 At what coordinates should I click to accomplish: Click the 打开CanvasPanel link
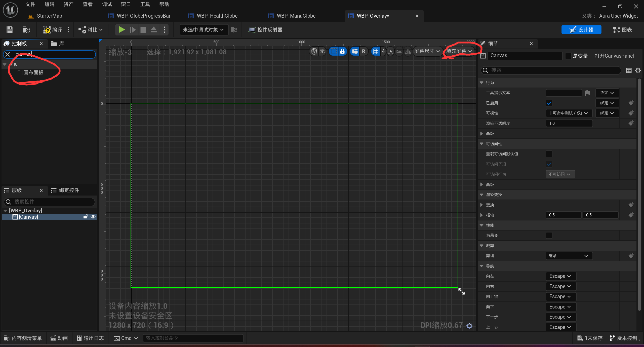tap(614, 56)
